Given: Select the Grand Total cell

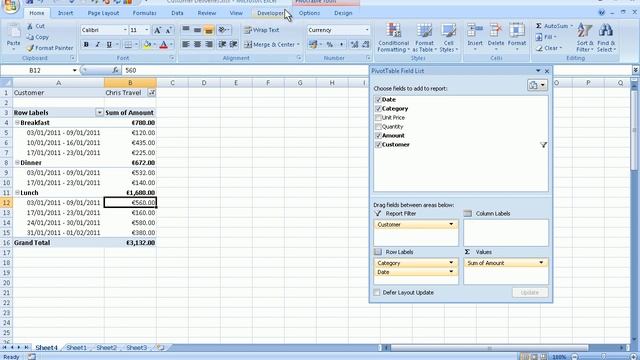Looking at the screenshot, I should point(58,243).
